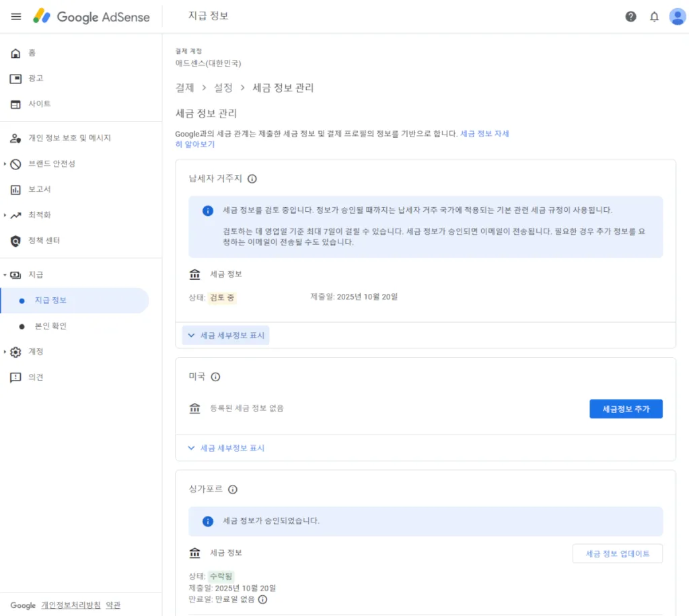Open 본인 확인 in the sidebar

tap(50, 326)
